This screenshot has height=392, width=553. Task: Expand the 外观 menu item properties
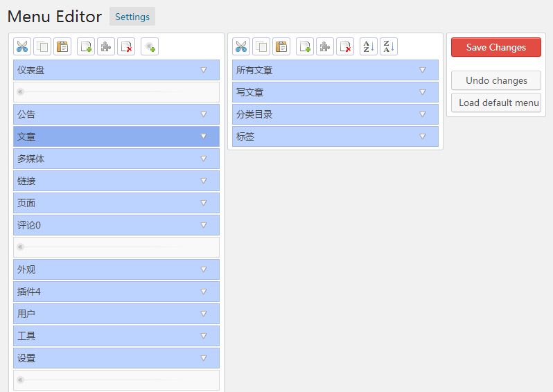click(x=204, y=269)
